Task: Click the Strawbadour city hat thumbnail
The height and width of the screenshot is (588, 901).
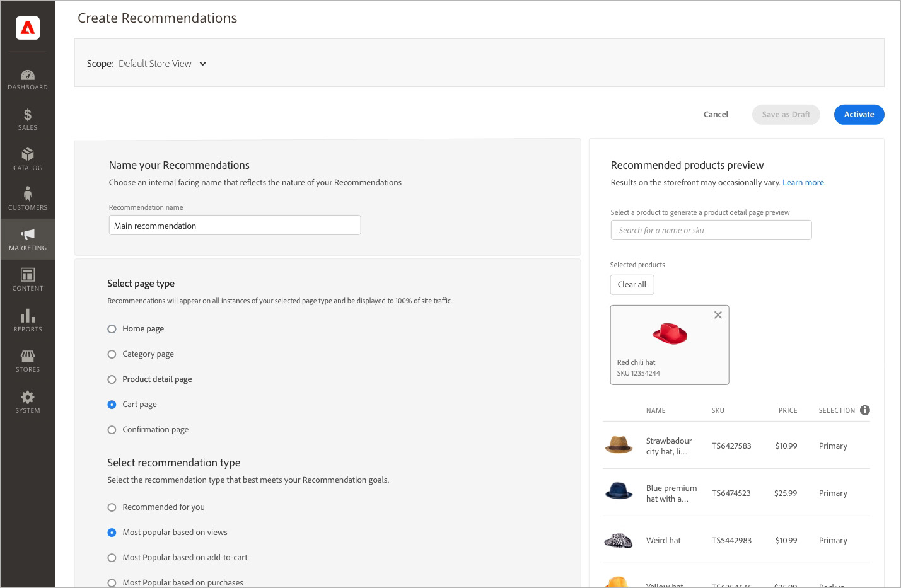Action: point(619,445)
